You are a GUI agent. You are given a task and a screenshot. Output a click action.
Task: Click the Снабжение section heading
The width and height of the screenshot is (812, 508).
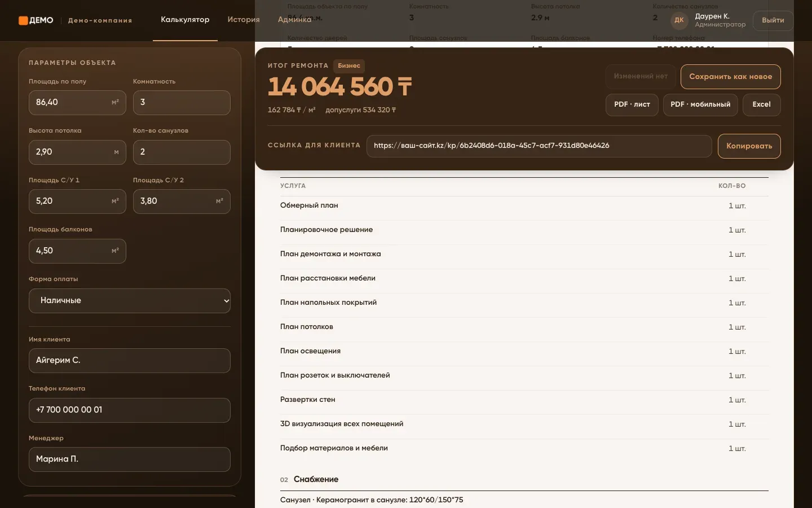tap(316, 480)
